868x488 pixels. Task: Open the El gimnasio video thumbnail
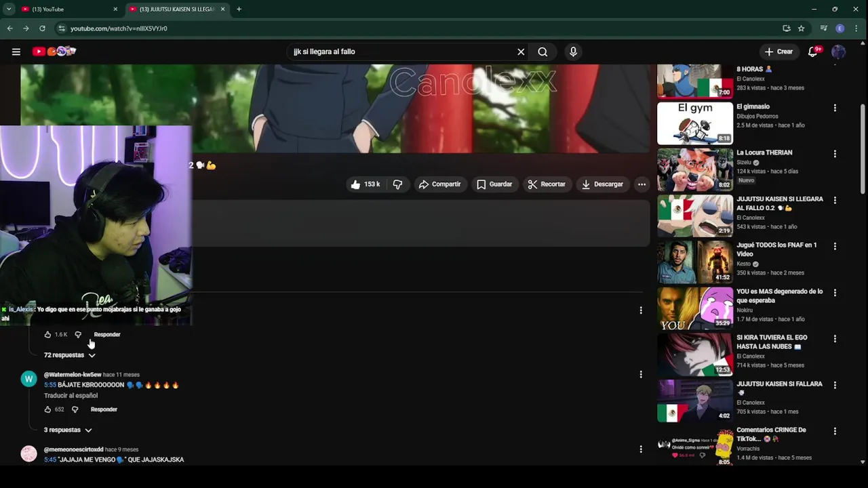click(x=695, y=123)
